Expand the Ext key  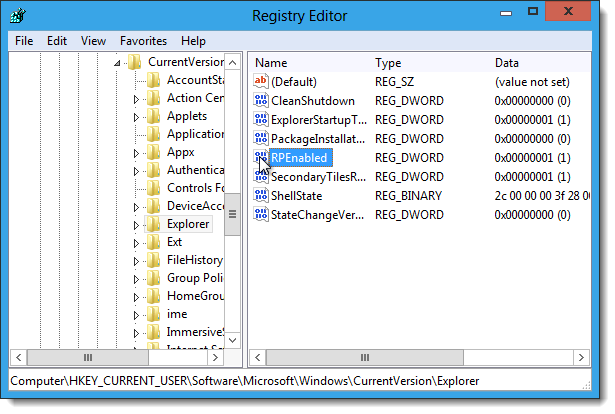point(136,243)
